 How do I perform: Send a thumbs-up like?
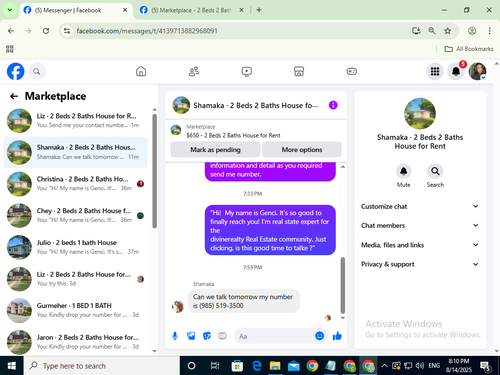click(337, 336)
